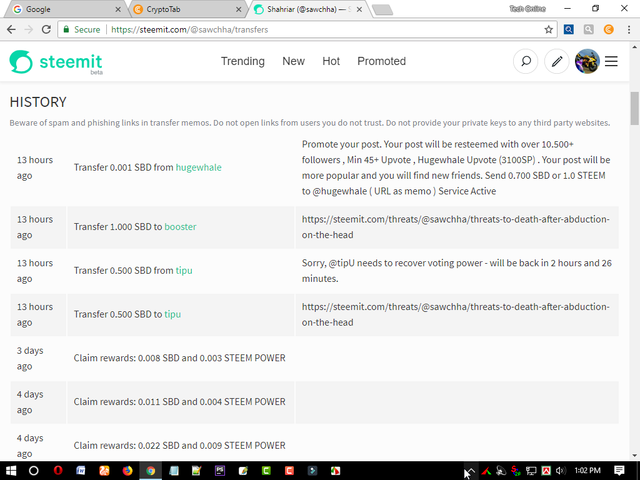Open the hamburger main menu
The height and width of the screenshot is (480, 640).
[x=612, y=62]
